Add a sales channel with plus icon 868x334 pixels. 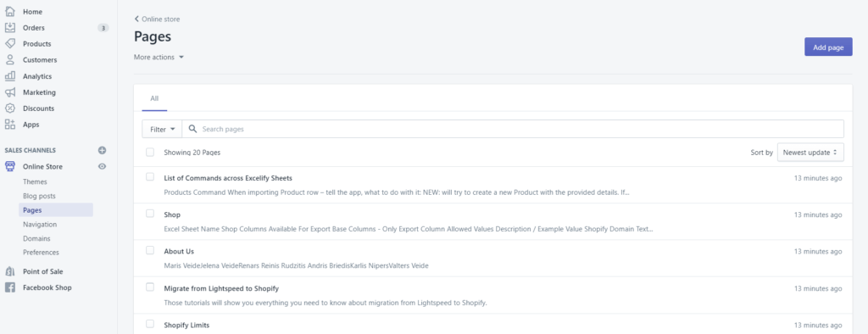click(x=102, y=150)
